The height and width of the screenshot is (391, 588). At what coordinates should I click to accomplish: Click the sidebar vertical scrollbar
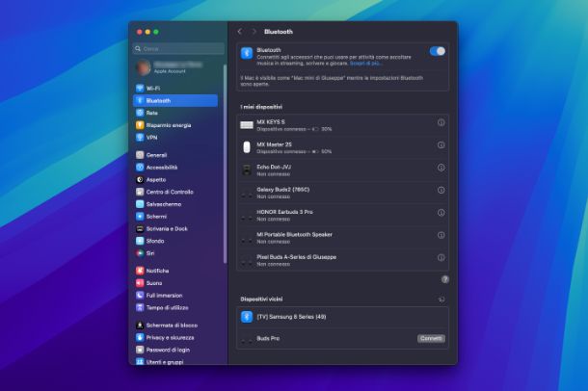pos(225,164)
